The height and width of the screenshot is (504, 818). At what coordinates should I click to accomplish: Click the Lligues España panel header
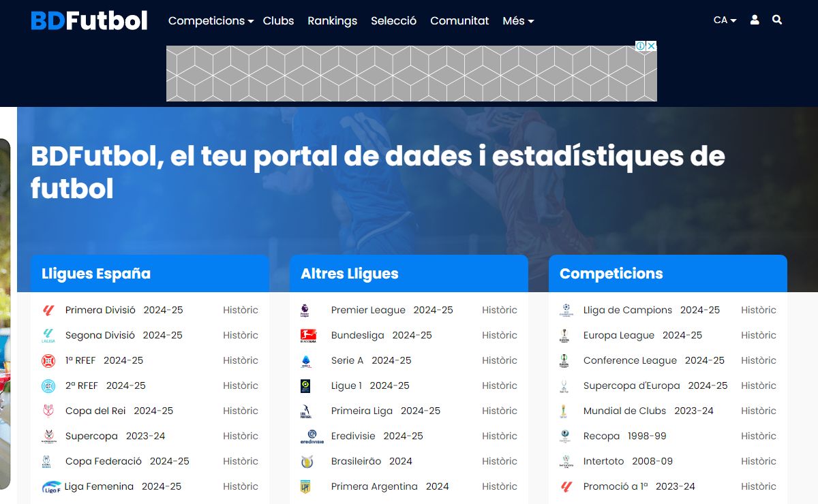[150, 274]
